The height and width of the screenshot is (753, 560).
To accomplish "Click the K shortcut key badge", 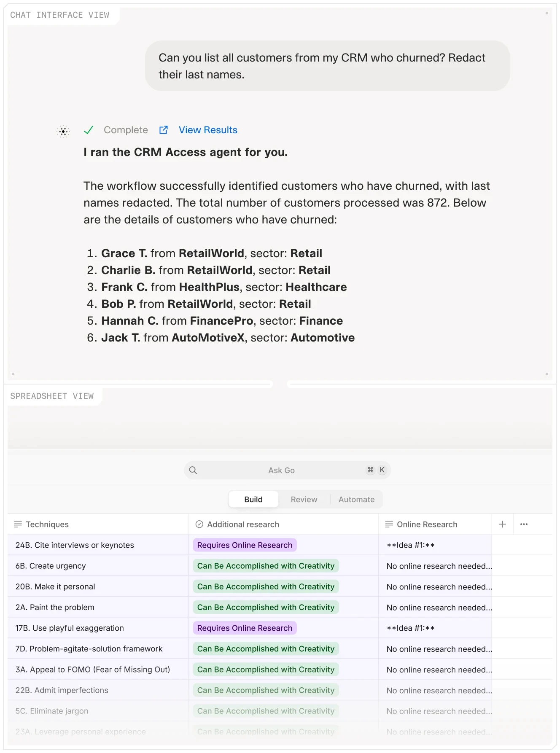I will [x=382, y=470].
